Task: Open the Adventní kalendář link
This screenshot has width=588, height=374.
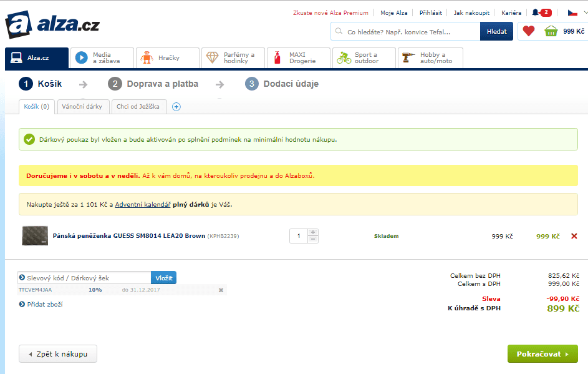Action: click(143, 205)
